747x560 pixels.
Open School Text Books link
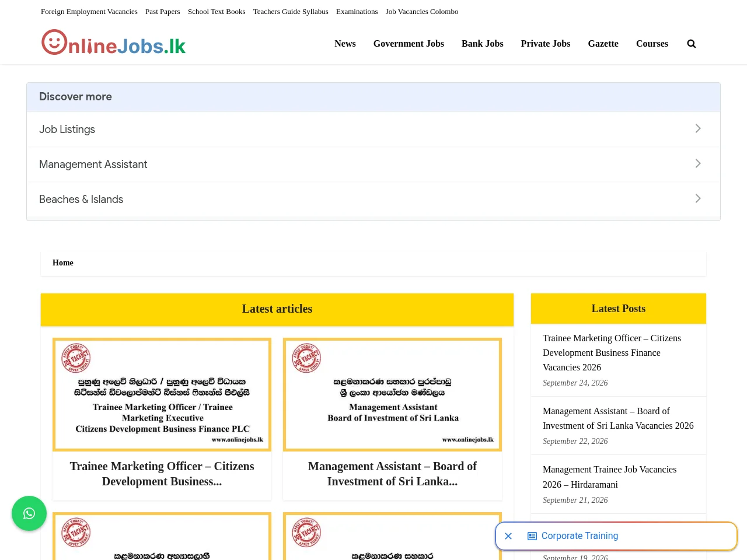pos(217,12)
